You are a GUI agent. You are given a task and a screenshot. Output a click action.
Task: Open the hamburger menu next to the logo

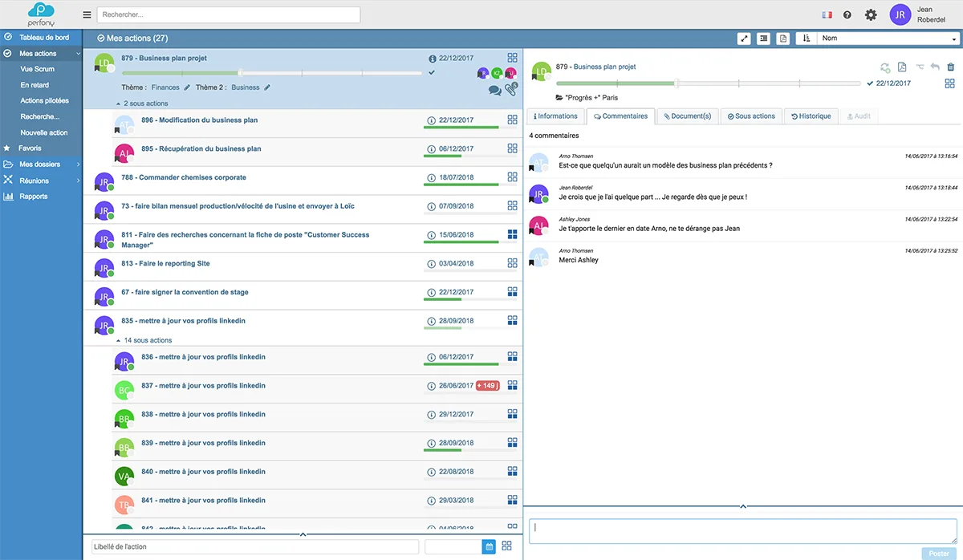tap(87, 14)
